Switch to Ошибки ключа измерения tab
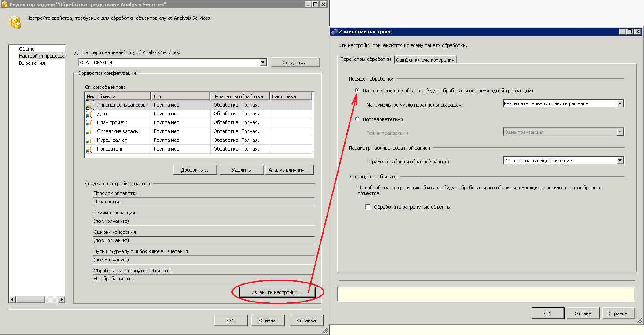This screenshot has height=335, width=644. point(425,60)
